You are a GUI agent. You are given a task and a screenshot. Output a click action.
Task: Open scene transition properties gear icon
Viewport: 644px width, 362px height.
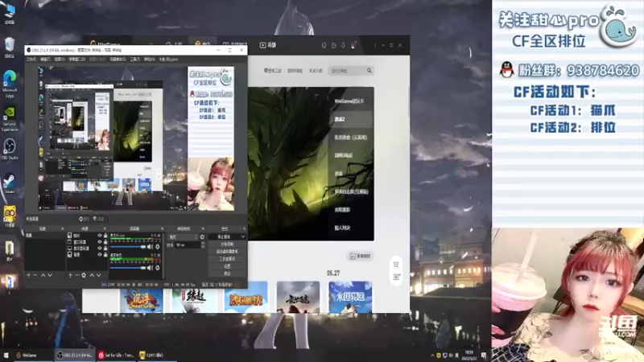pos(202,237)
